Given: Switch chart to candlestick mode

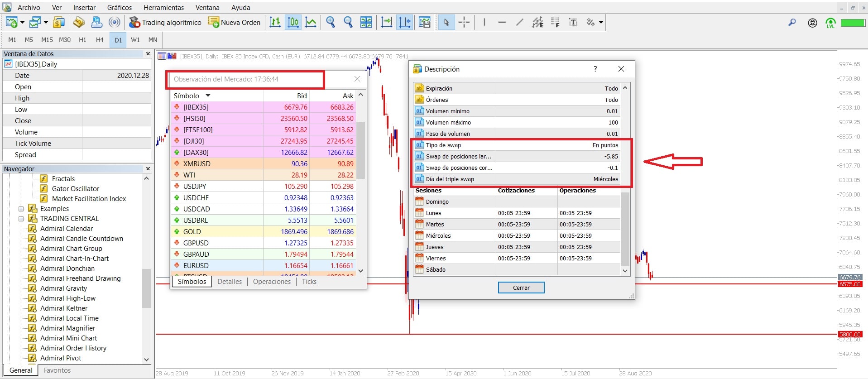Looking at the screenshot, I should click(293, 22).
